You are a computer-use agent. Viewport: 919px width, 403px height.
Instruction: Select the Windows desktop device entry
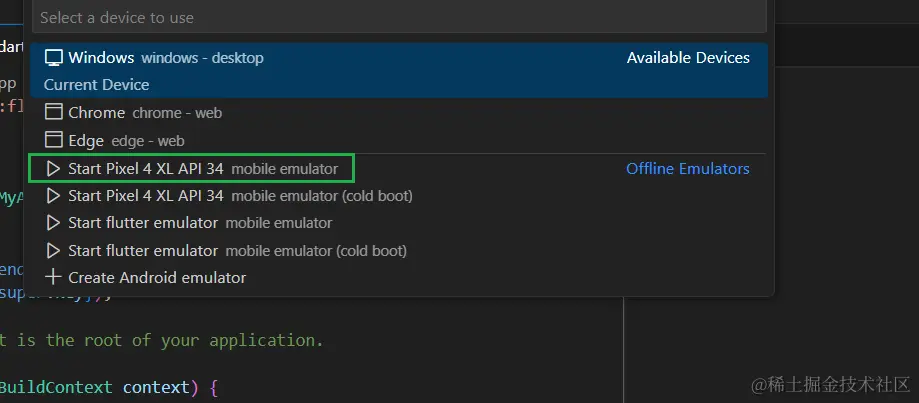tap(399, 70)
